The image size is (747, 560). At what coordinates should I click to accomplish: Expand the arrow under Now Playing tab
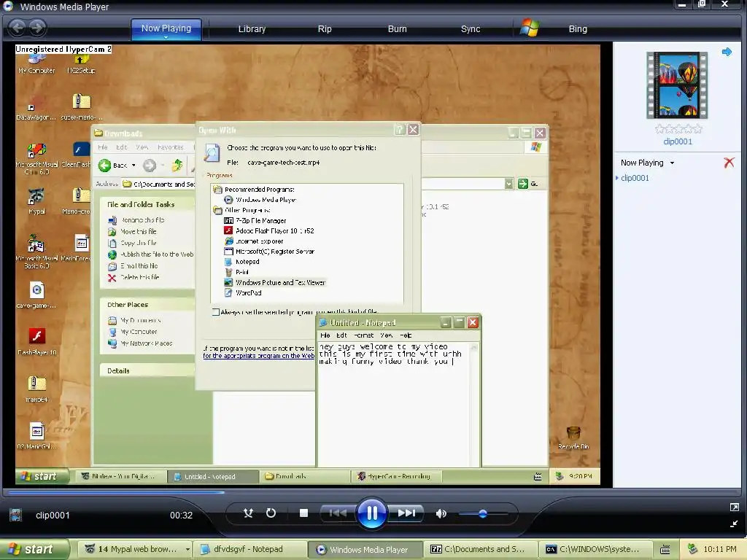coord(166,37)
